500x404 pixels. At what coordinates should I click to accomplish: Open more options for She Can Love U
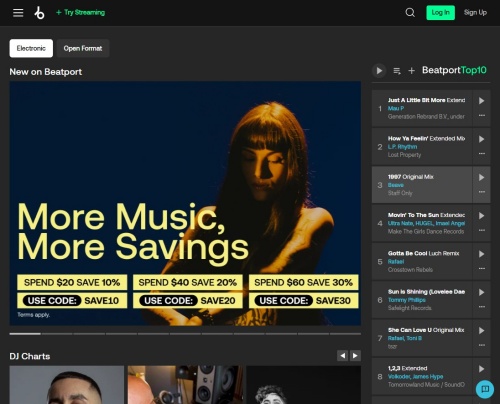click(x=482, y=345)
